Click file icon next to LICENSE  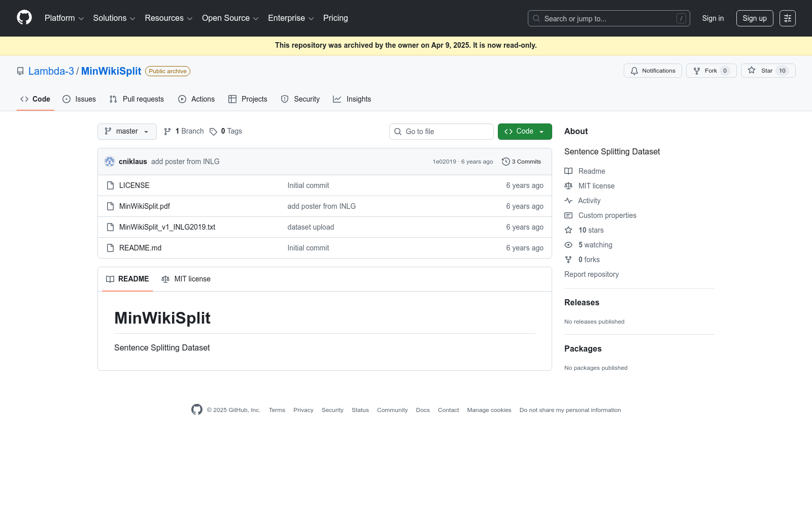[110, 185]
